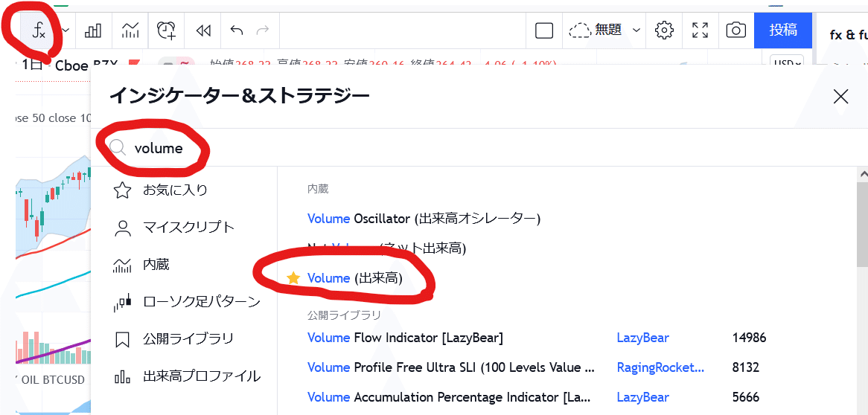The height and width of the screenshot is (415, 868).
Task: Click the search magnifier icon
Action: (x=118, y=147)
